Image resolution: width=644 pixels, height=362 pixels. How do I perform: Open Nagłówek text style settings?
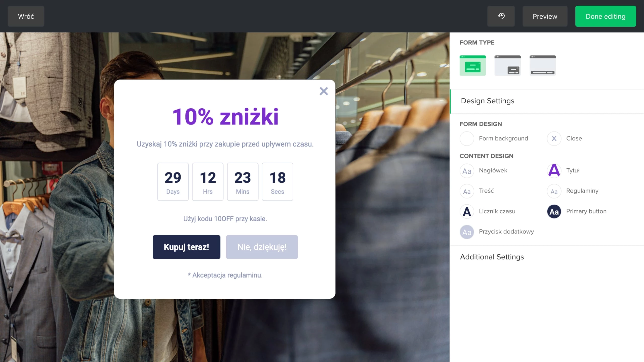(467, 171)
